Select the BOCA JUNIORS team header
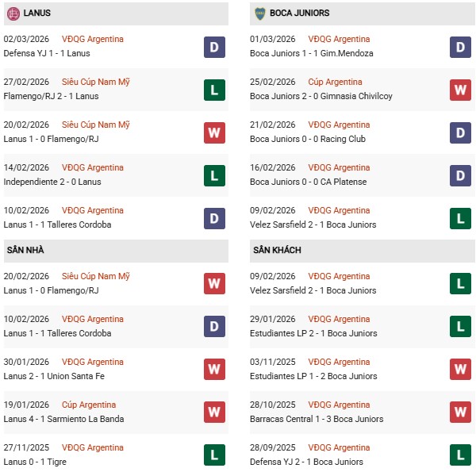The image size is (476, 472). (x=298, y=13)
